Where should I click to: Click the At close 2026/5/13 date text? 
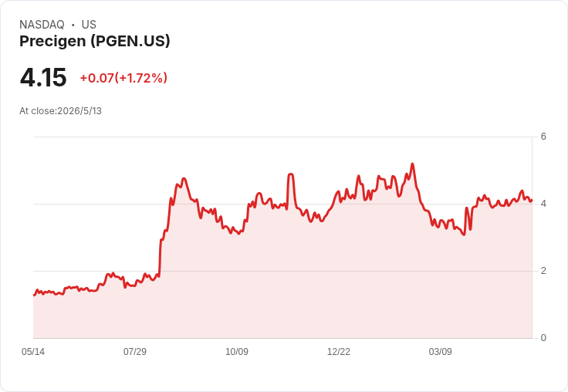pyautogui.click(x=60, y=111)
